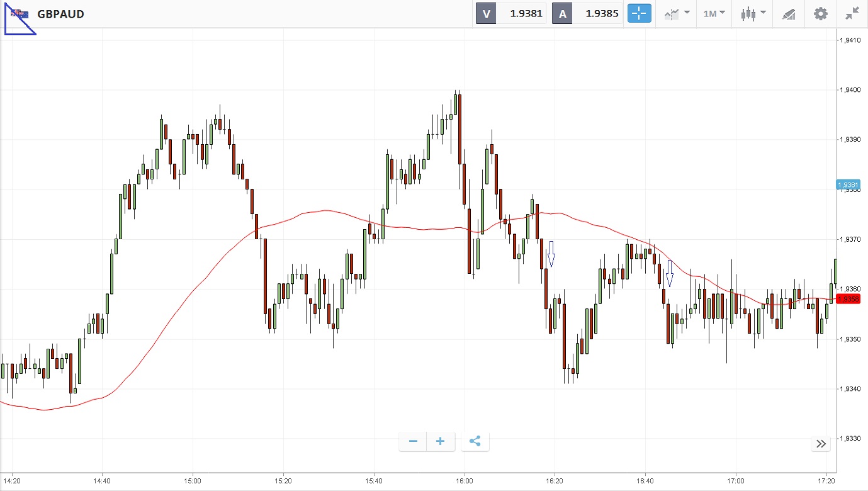Click the blue current price label 1,9381

point(848,184)
